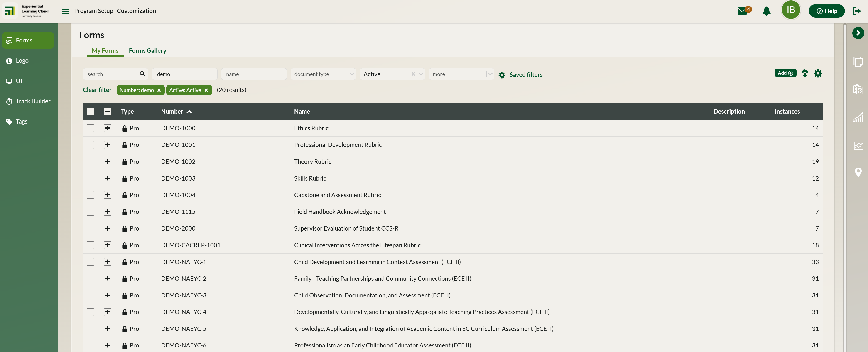Select checkbox for DEMO-NAEYC-3 row
Screen dimensions: 868x352
coord(90,295)
